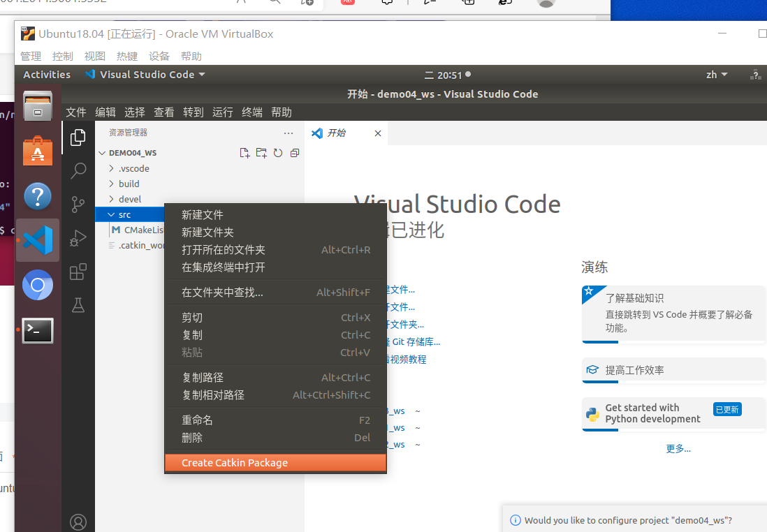Screen dimensions: 767x532
Task: Open the 选择 menu in VS Code
Action: 135,112
